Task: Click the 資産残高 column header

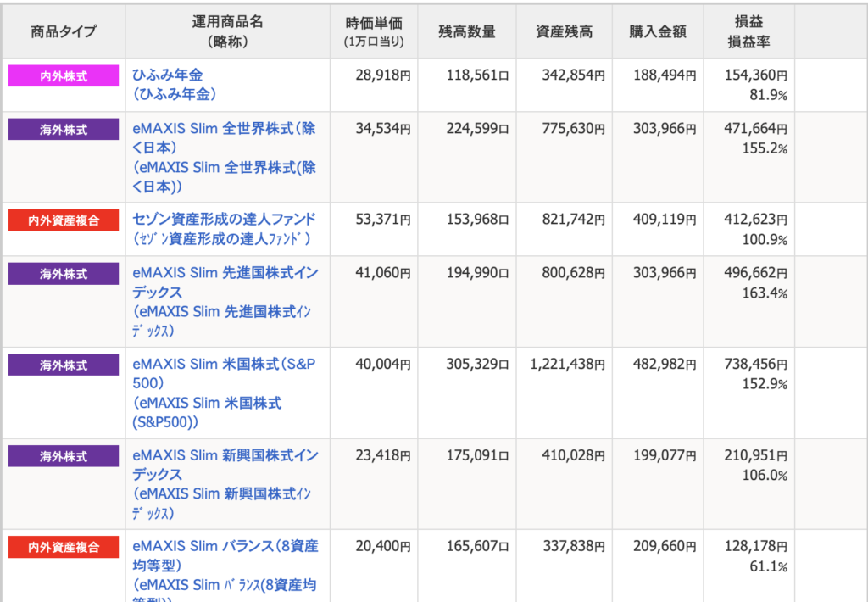Action: (564, 32)
